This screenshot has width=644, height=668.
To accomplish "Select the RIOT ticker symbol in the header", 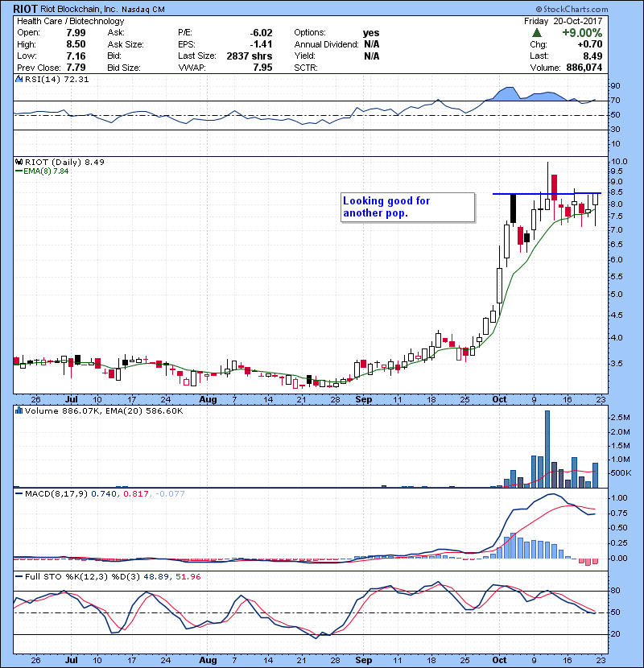I will (x=25, y=9).
